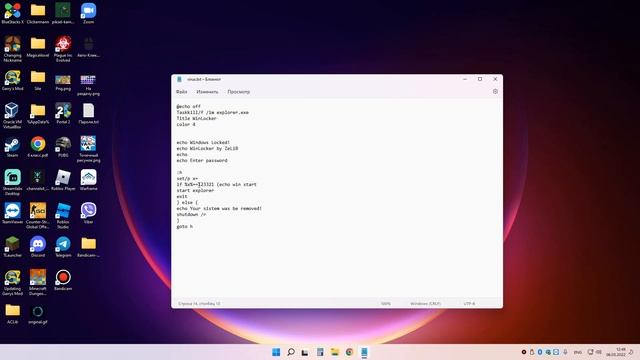
Task: Select the Changing Nickname shortcut
Action: point(13,49)
